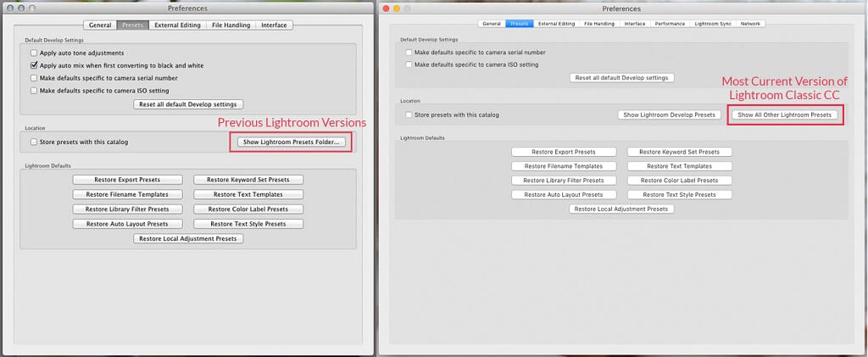Click Presets tab in the Classic CC Preferences window
This screenshot has width=868, height=357.
(520, 24)
